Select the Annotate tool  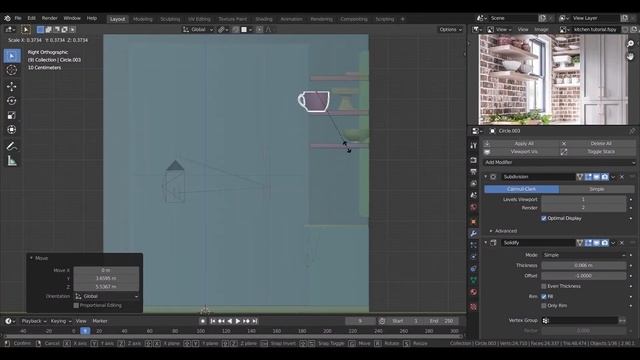click(12, 147)
